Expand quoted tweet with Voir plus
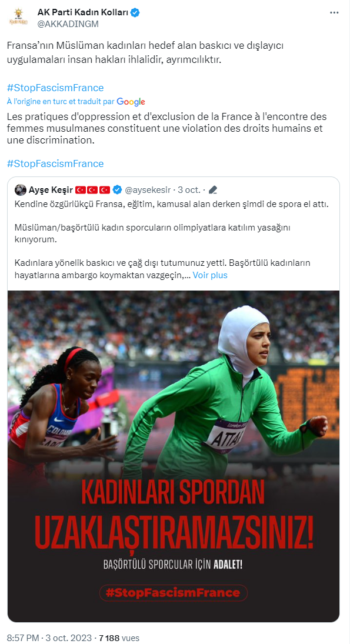Screen dimensions: 350x644 point(210,275)
